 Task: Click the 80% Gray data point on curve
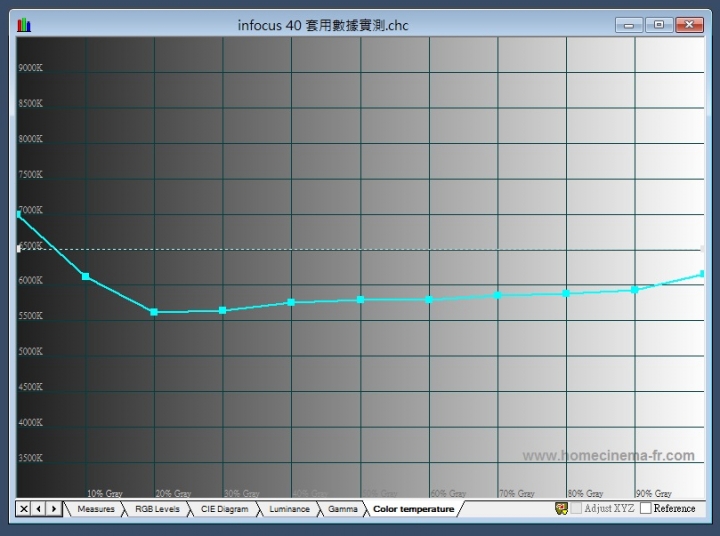pyautogui.click(x=566, y=293)
